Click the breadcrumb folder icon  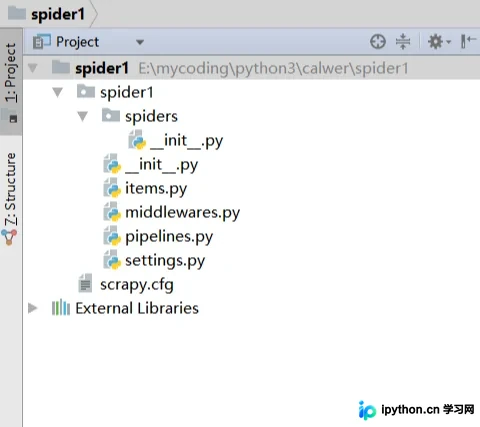coord(17,14)
